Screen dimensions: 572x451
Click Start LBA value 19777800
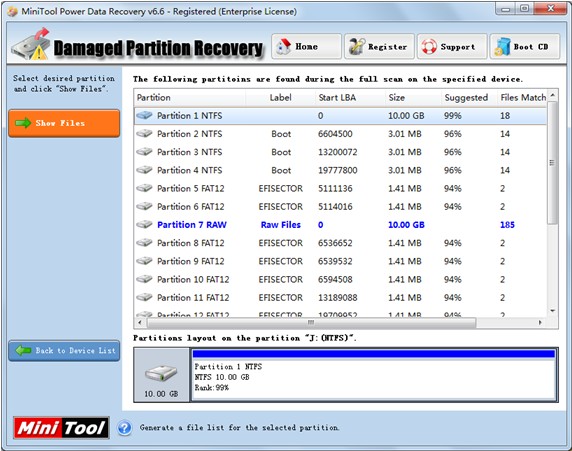337,170
